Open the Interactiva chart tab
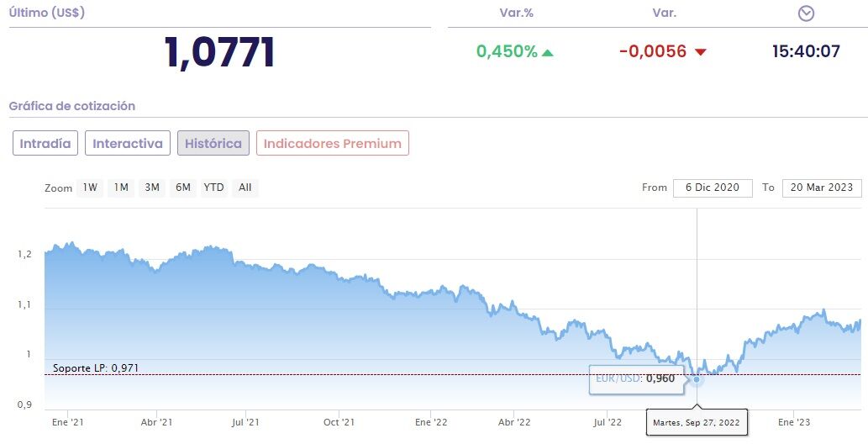Image resolution: width=868 pixels, height=444 pixels. pos(128,143)
